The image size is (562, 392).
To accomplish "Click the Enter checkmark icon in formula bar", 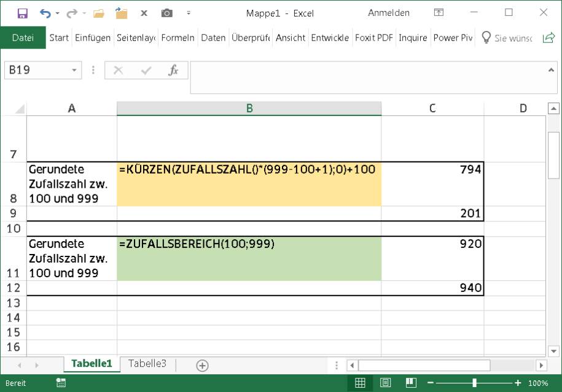I will 146,70.
